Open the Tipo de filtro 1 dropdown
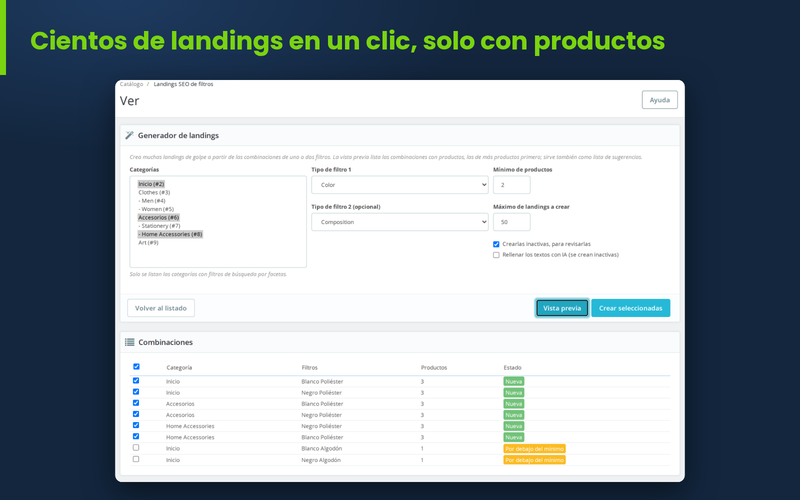This screenshot has height=500, width=800. (399, 185)
